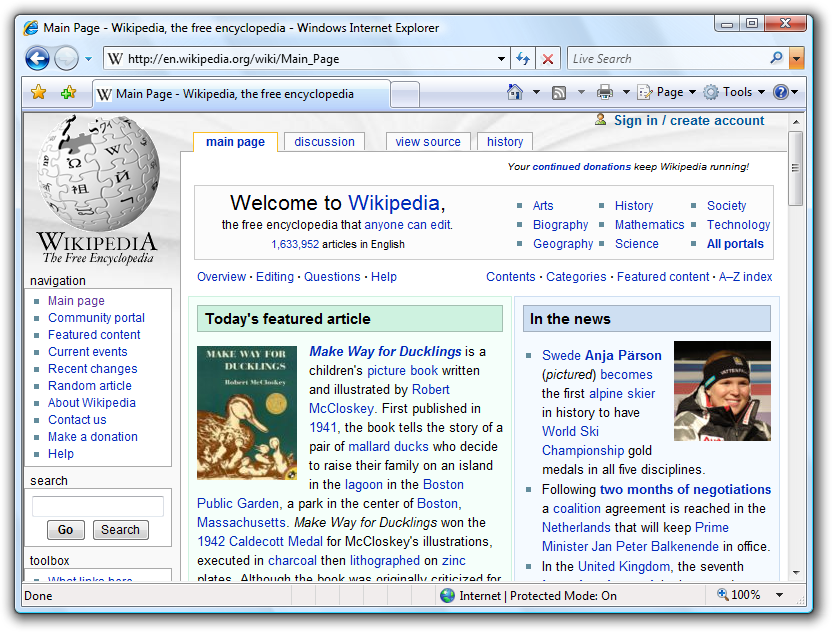Click the Search button in the sidebar
The width and height of the screenshot is (832, 632).
tap(120, 530)
